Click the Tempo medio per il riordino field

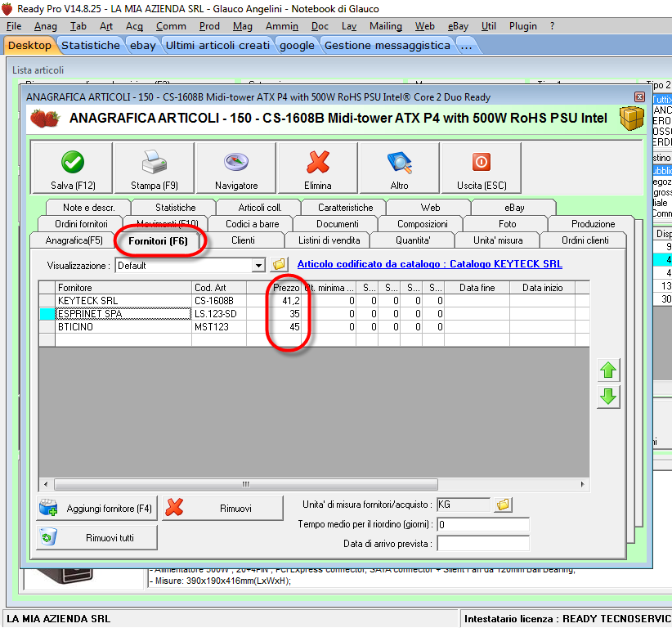483,524
